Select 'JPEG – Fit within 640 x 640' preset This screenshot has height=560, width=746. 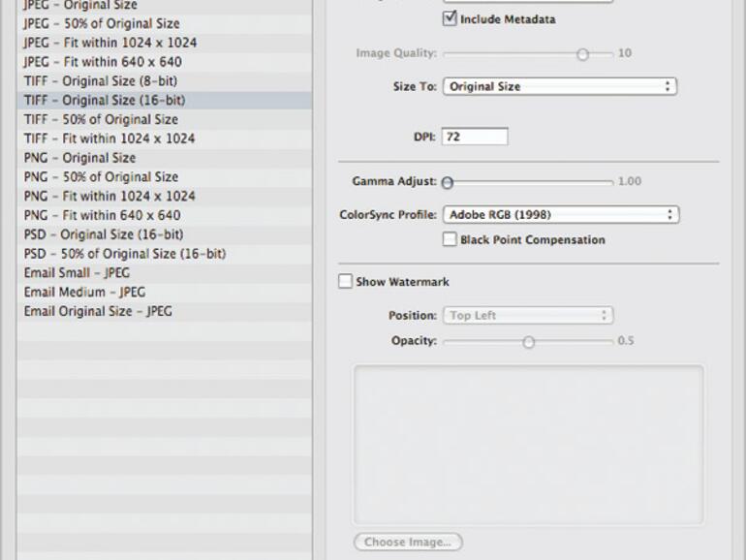point(165,62)
